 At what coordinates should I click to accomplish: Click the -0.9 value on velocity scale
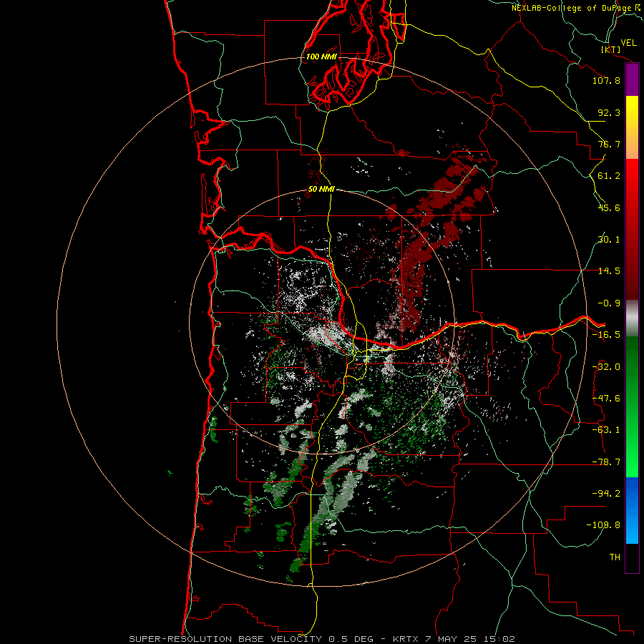coord(609,303)
